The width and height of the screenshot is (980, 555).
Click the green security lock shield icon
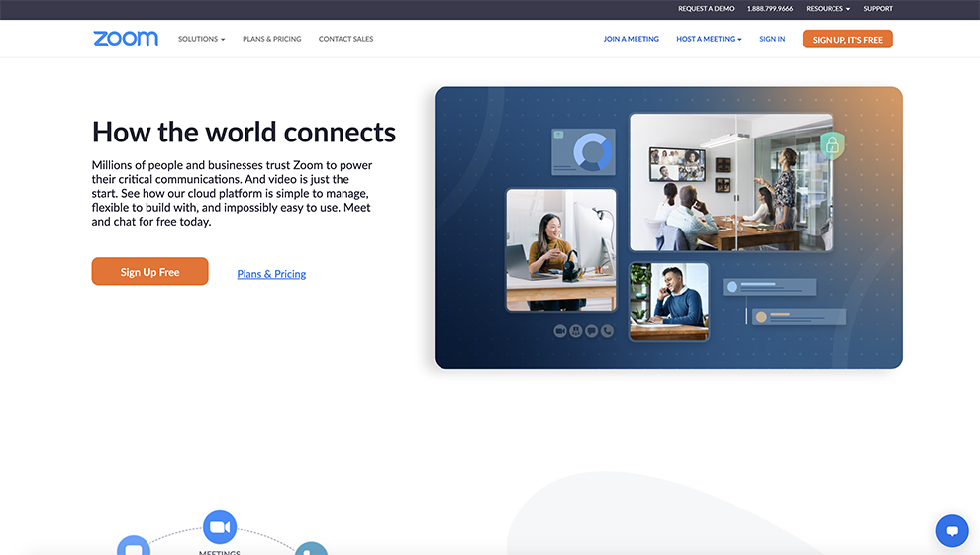pyautogui.click(x=833, y=145)
